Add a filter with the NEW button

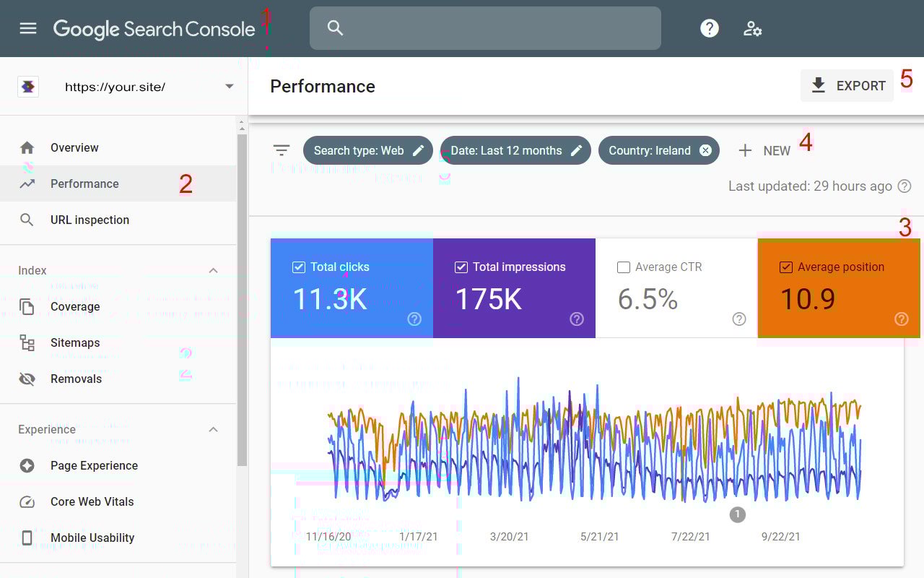click(x=765, y=150)
